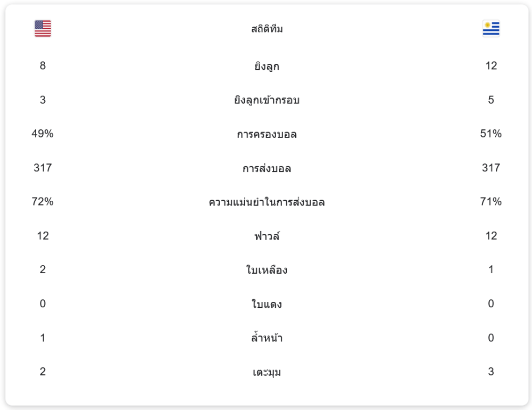Viewport: 532px width, 410px height.
Task: Click the 49% possession value
Action: tap(43, 134)
